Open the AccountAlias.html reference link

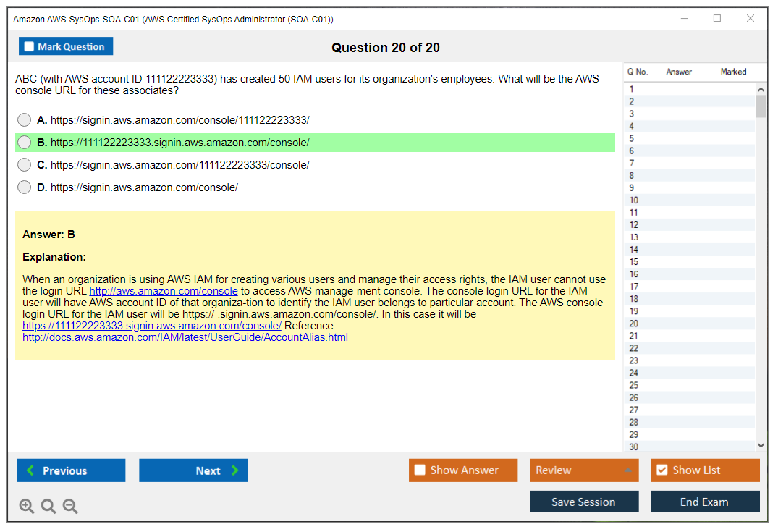tap(185, 337)
